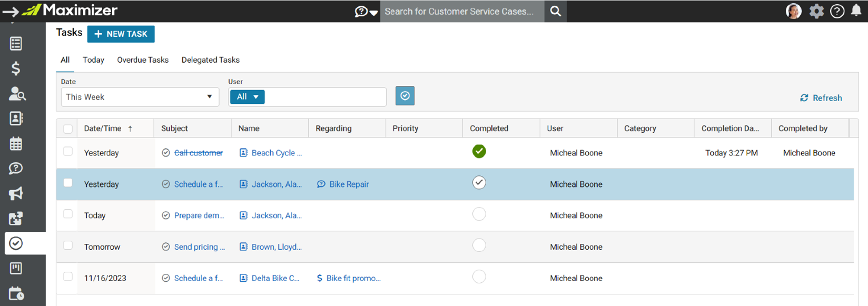Image resolution: width=868 pixels, height=306 pixels.
Task: Tick checkbox for the Tomorrow task row
Action: pyautogui.click(x=68, y=245)
